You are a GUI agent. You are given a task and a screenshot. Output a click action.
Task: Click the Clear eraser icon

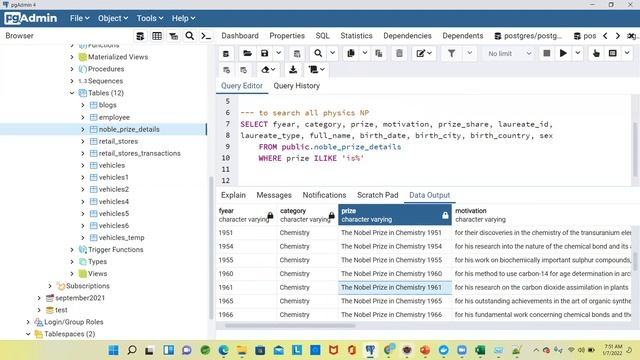tap(268, 70)
